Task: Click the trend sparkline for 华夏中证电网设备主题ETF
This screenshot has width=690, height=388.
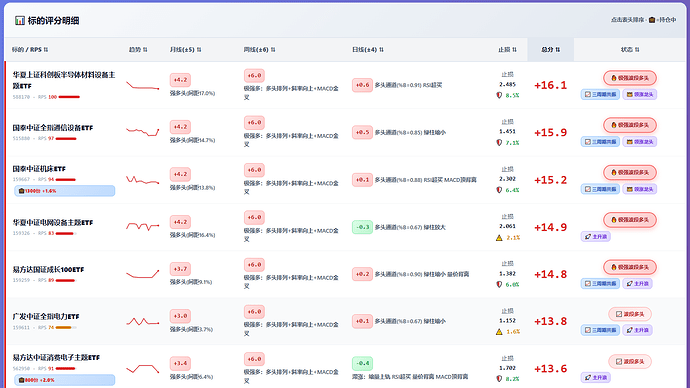Action: click(x=143, y=227)
